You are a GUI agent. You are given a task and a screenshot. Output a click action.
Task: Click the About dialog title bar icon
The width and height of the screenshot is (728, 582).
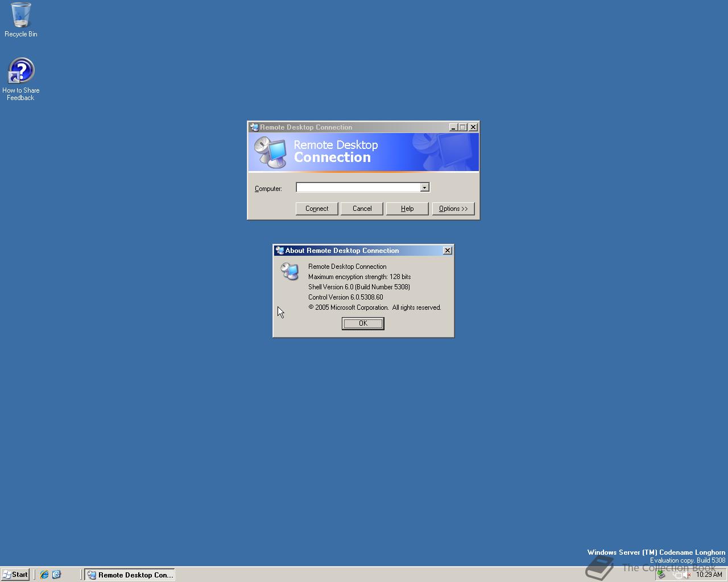tap(279, 251)
